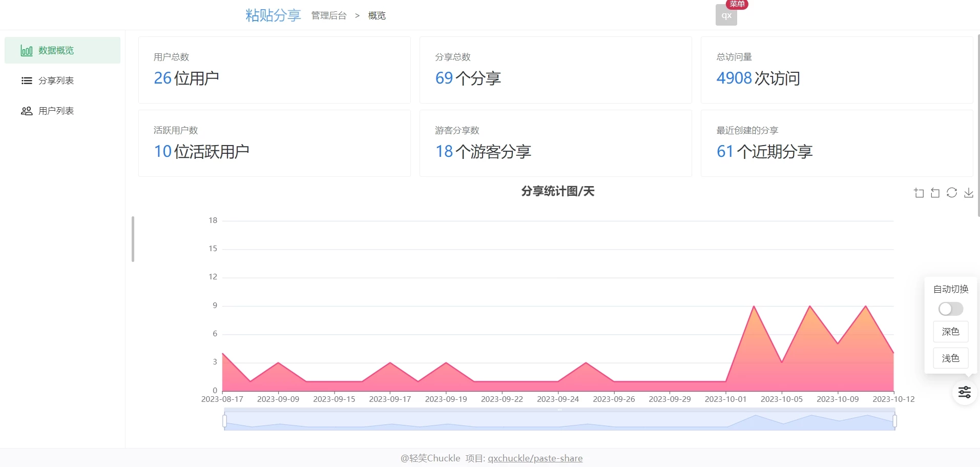Image resolution: width=980 pixels, height=467 pixels.
Task: Click the 2023-10-01 axis label
Action: tap(725, 399)
